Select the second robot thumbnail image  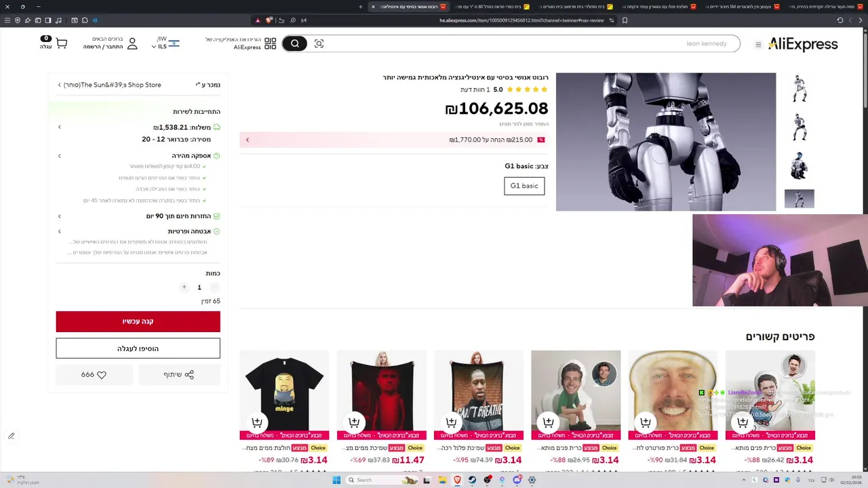pos(800,127)
